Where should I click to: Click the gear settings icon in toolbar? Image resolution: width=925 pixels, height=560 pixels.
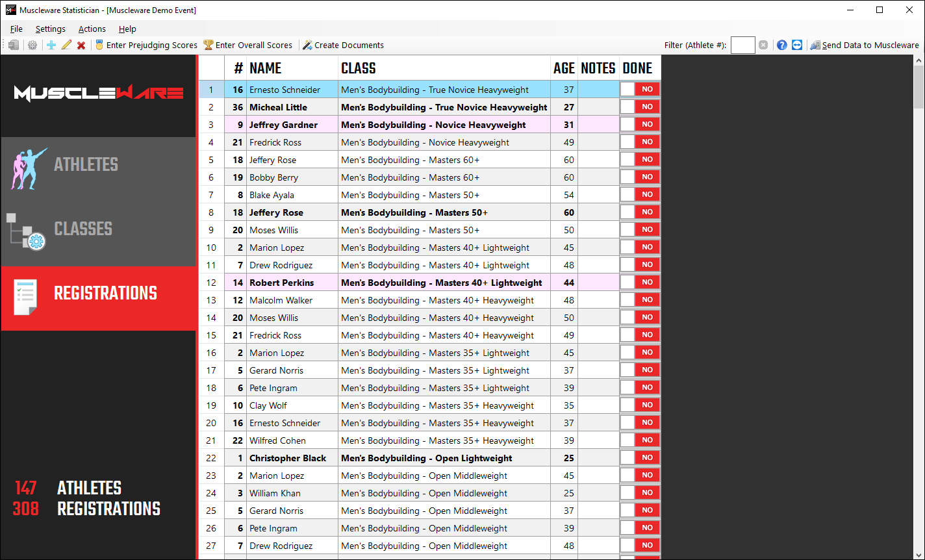(32, 45)
